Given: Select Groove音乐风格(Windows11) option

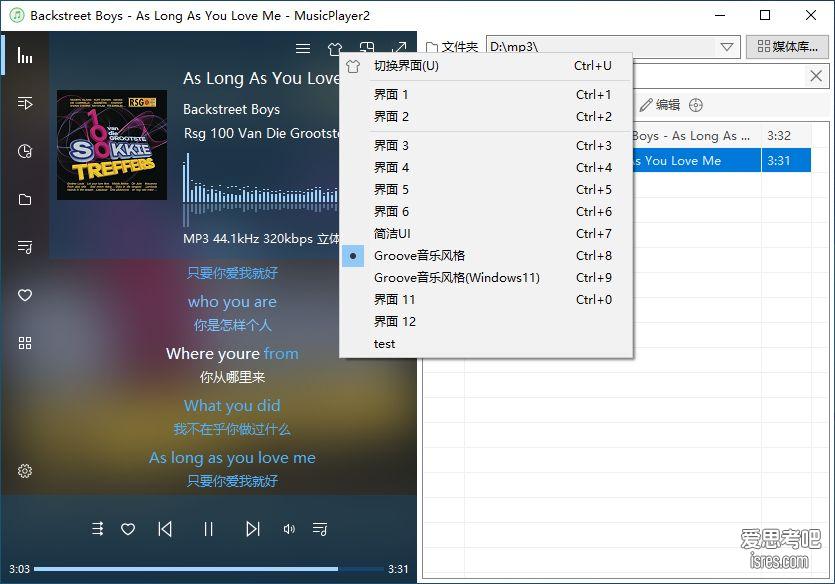Looking at the screenshot, I should [x=486, y=277].
